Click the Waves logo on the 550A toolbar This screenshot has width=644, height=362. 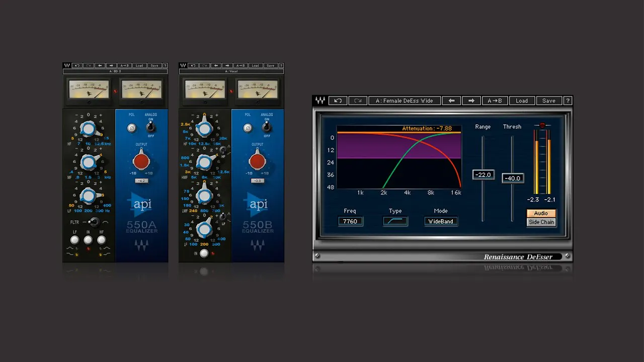coord(67,65)
